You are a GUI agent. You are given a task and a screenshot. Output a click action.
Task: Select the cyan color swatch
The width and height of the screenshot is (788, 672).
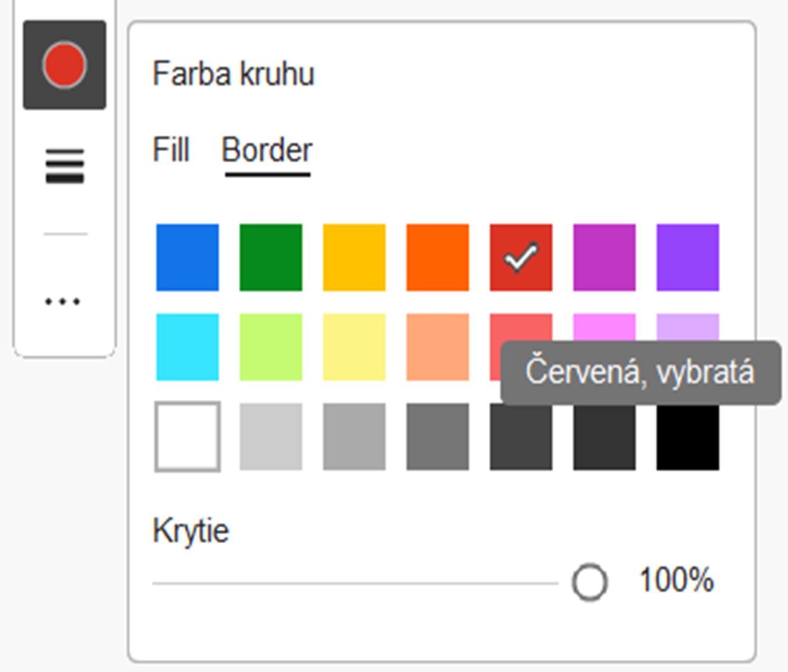click(187, 348)
